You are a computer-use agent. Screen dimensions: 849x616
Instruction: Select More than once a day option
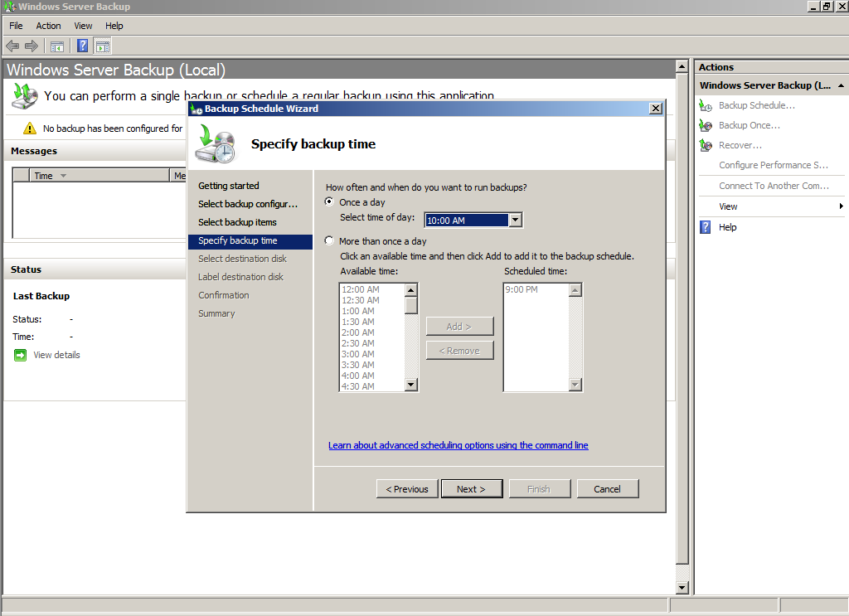[x=329, y=240]
